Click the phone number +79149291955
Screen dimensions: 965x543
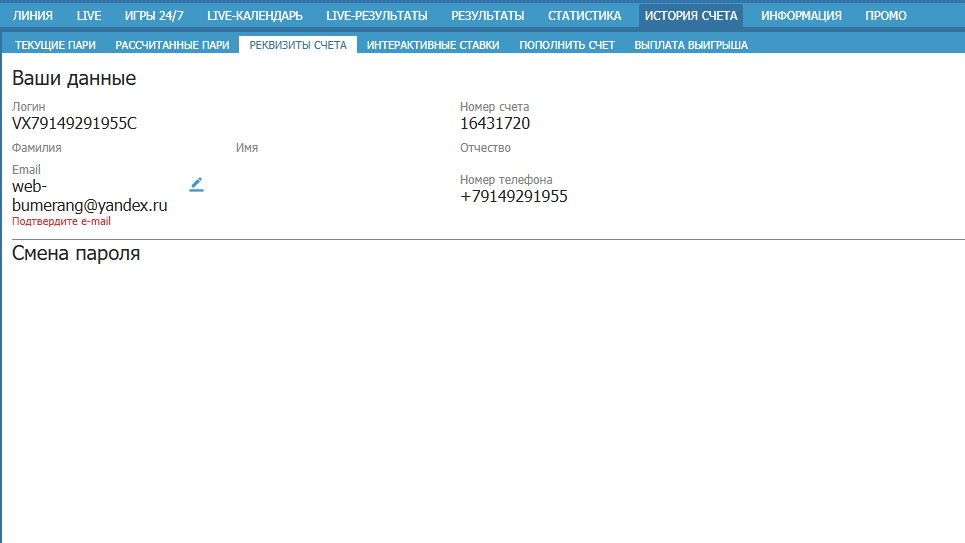(x=513, y=197)
